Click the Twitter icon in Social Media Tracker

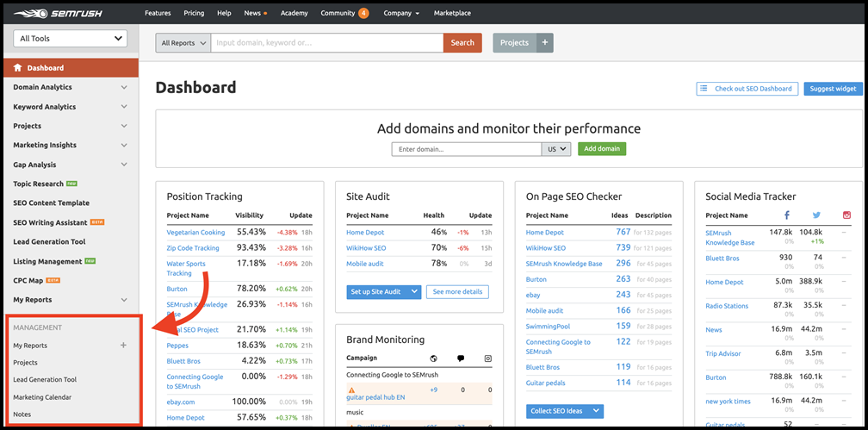(x=816, y=215)
